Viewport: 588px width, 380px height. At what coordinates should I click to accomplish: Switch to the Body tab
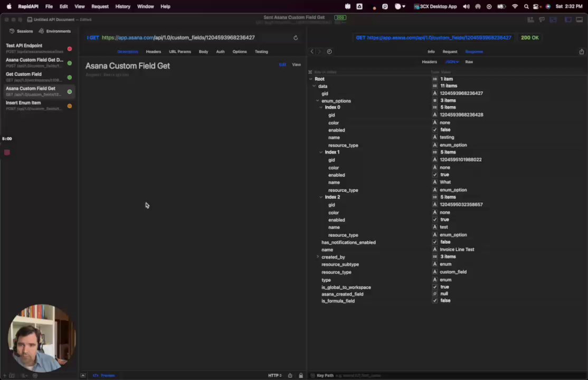click(x=204, y=52)
